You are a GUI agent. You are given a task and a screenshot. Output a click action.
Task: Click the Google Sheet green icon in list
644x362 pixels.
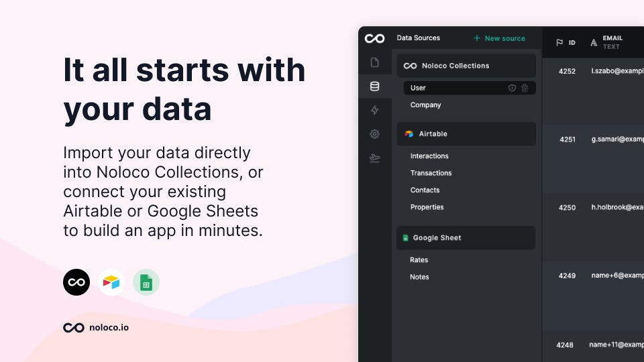pos(405,237)
